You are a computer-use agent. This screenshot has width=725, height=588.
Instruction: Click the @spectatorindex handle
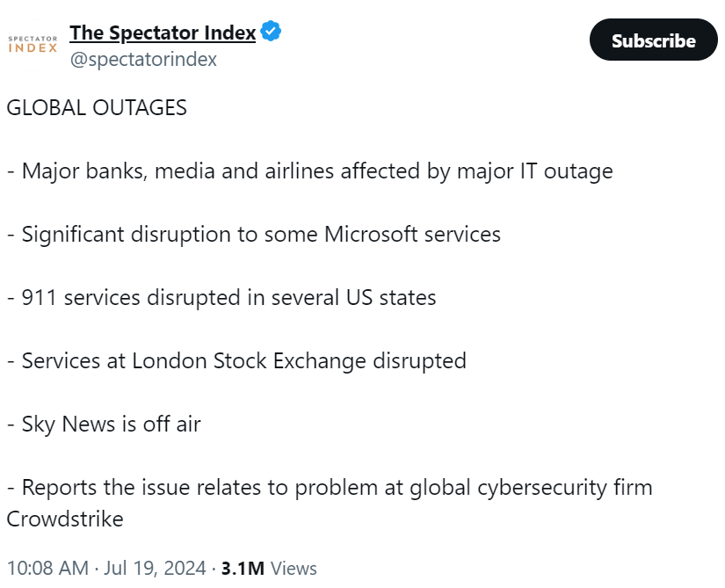pyautogui.click(x=143, y=60)
